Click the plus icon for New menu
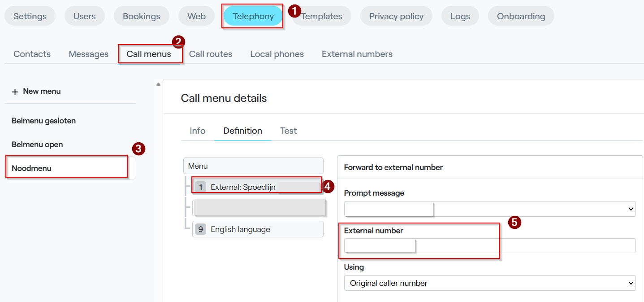The image size is (644, 302). 15,92
